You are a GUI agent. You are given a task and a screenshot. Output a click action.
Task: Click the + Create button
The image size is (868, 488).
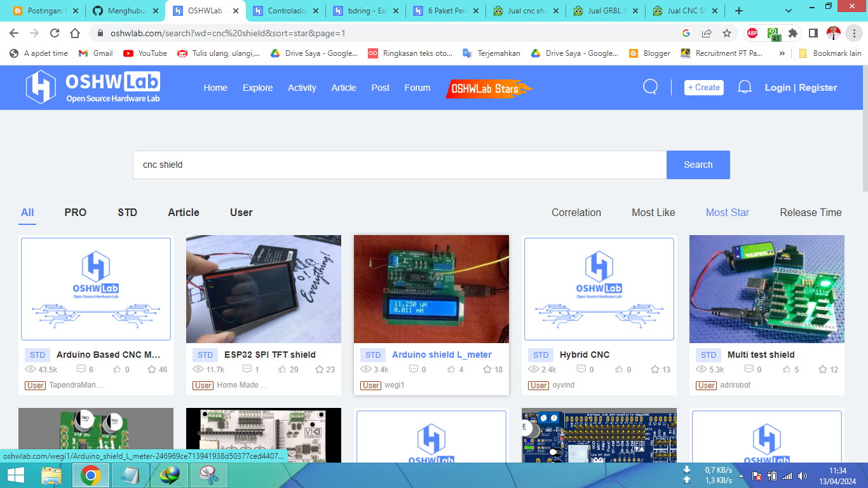coord(703,87)
